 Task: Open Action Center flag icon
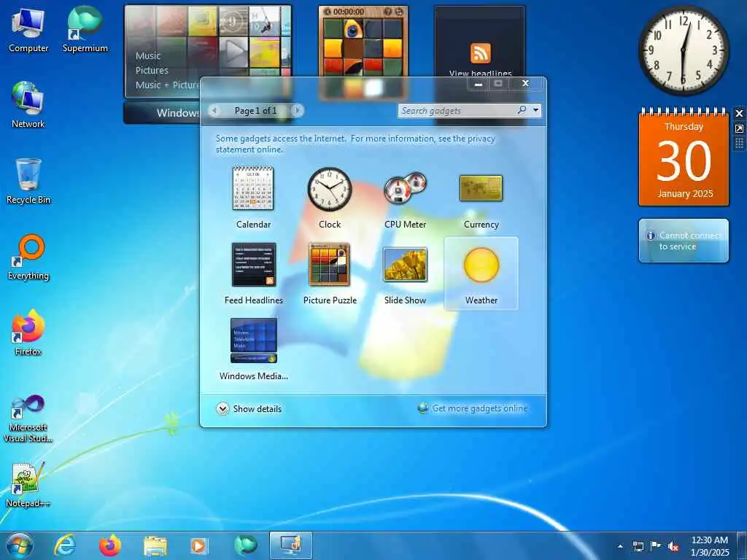pyautogui.click(x=656, y=546)
